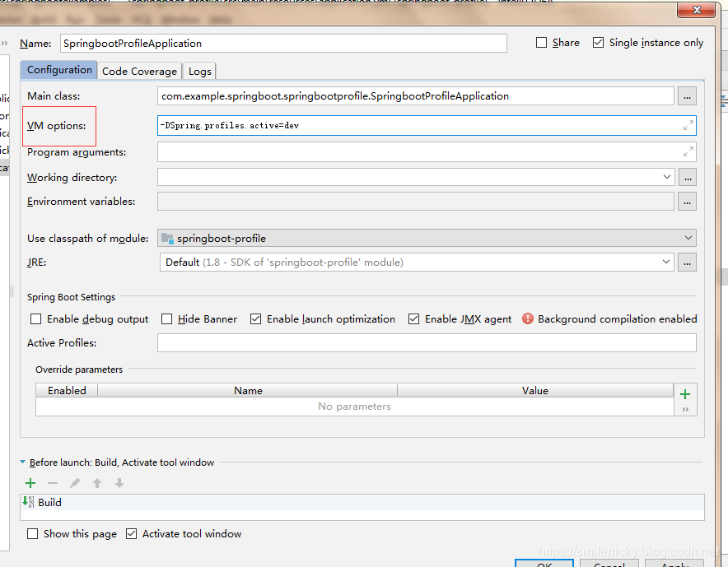Screen dimensions: 728x567
Task: Edit the selected Before launch task
Action: click(x=75, y=483)
